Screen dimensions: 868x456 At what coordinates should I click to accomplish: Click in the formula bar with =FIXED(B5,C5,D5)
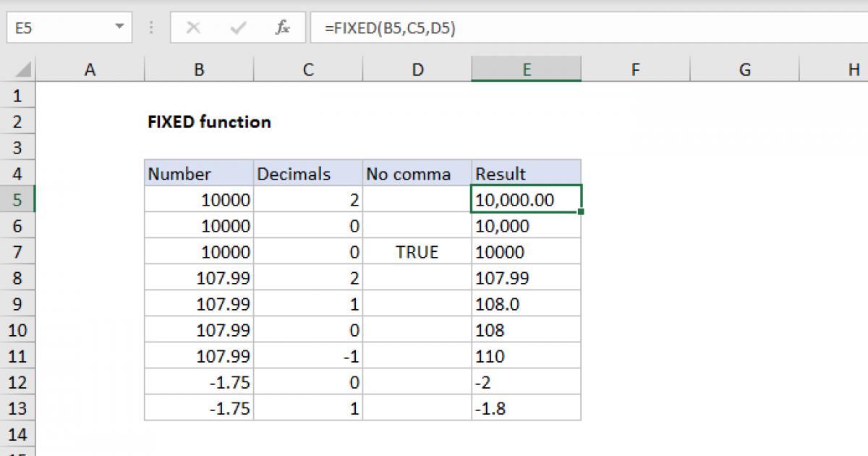point(579,28)
